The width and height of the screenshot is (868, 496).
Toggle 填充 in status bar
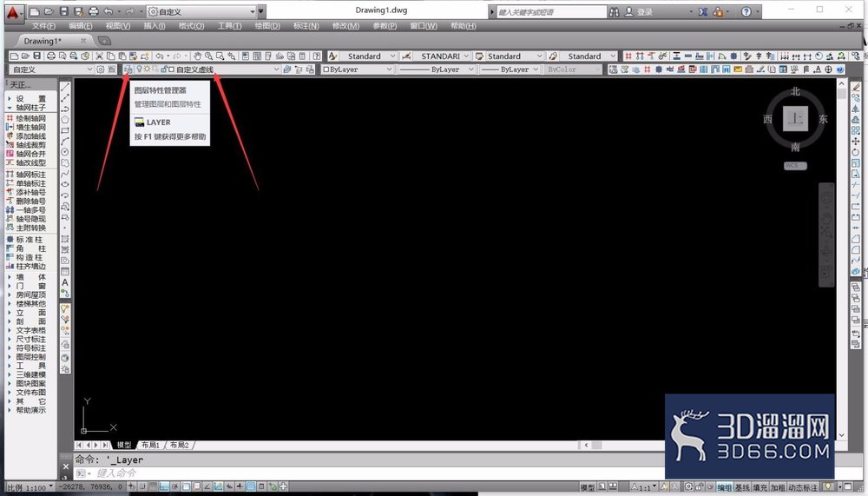click(x=760, y=487)
